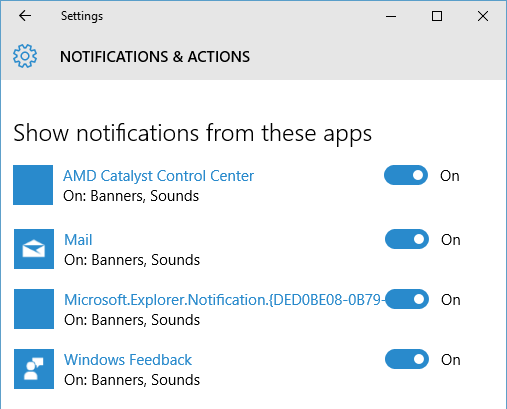This screenshot has width=507, height=409.
Task: Click the AMD Catalyst Control Center app tile
Action: [x=33, y=185]
